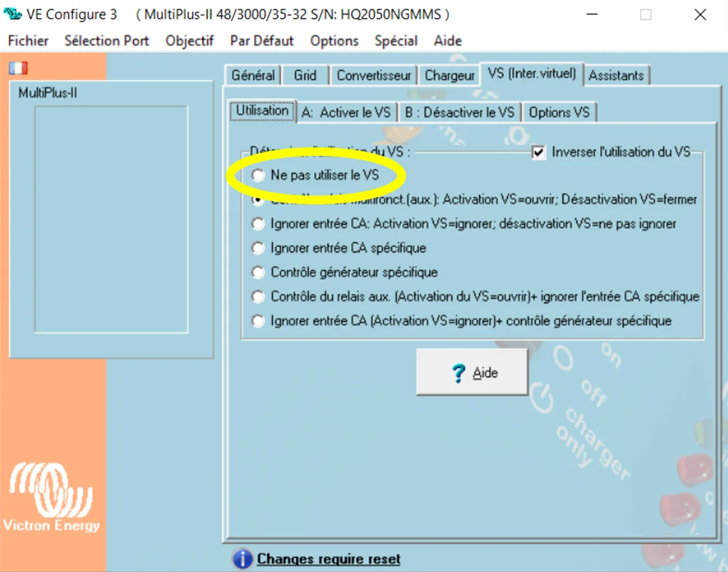
Task: Open the 'B : Désactiver le VS' sub-tab
Action: [x=459, y=112]
